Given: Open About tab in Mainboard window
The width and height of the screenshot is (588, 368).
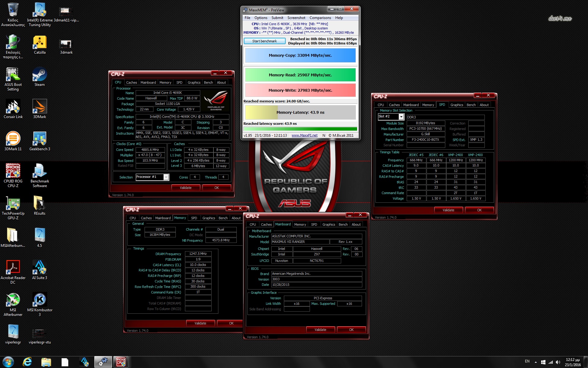Looking at the screenshot, I should point(356,224).
